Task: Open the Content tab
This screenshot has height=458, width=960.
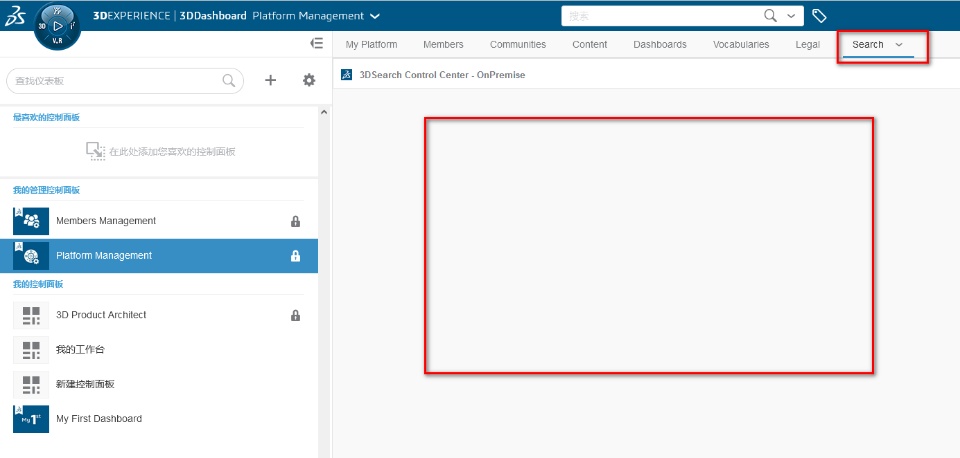Action: pyautogui.click(x=590, y=45)
